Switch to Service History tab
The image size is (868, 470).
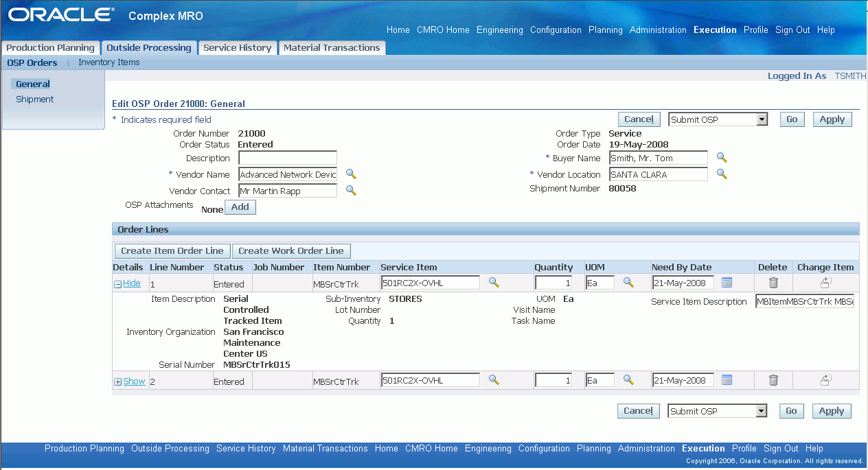click(238, 48)
